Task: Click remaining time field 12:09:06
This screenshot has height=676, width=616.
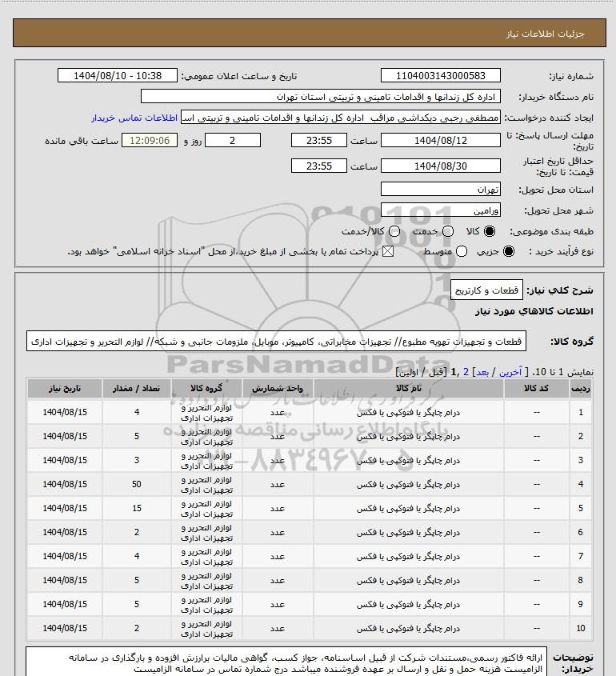Action: click(x=150, y=140)
